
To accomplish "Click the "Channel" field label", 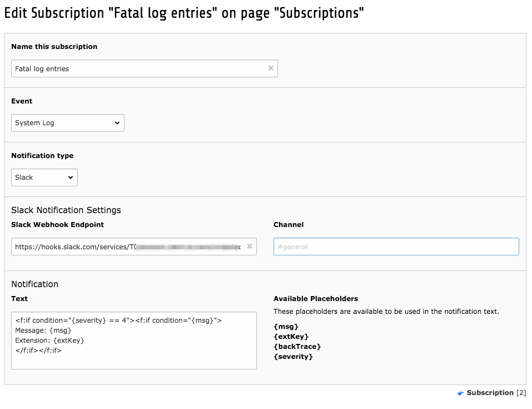I will tap(289, 225).
